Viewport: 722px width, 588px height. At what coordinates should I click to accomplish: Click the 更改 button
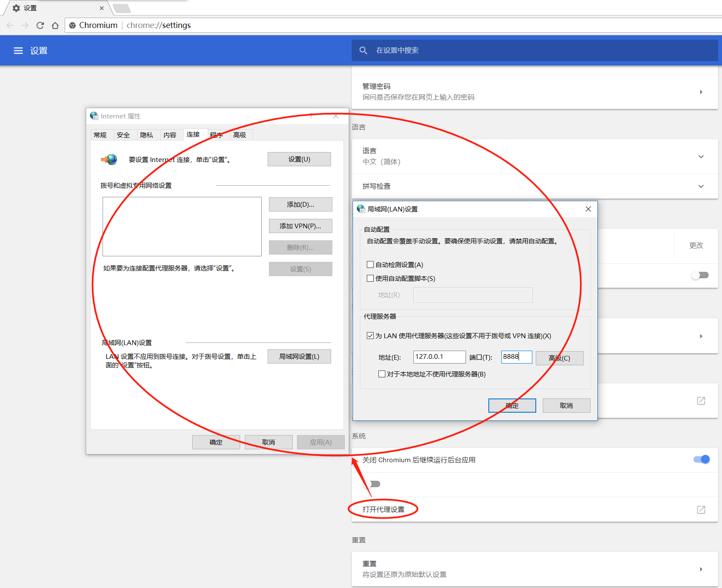(696, 245)
